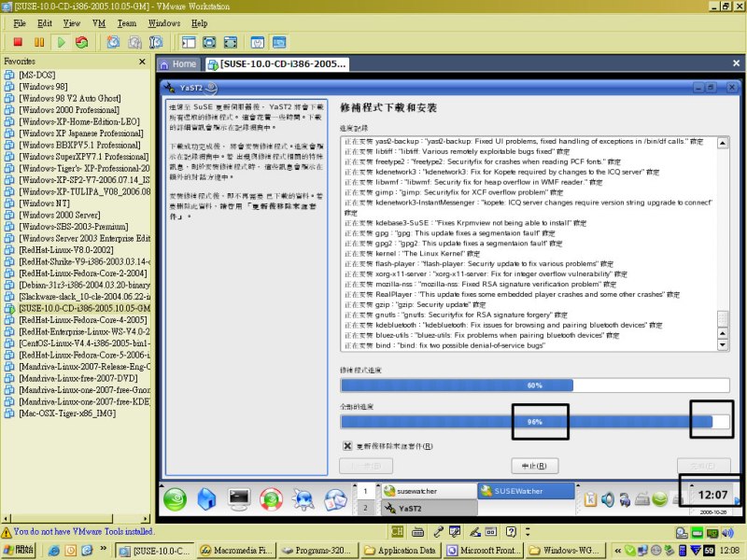The image size is (747, 560).
Task: Click the Summary View toolbar icon
Action: (258, 42)
